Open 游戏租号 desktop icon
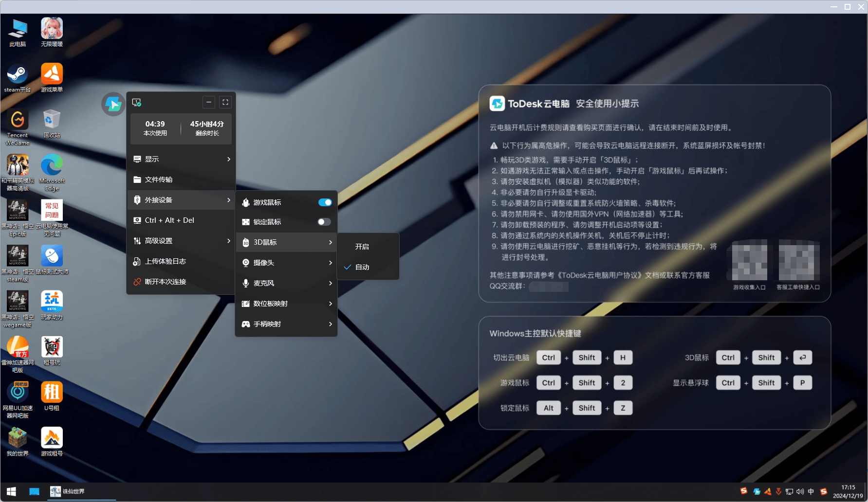 tap(52, 442)
